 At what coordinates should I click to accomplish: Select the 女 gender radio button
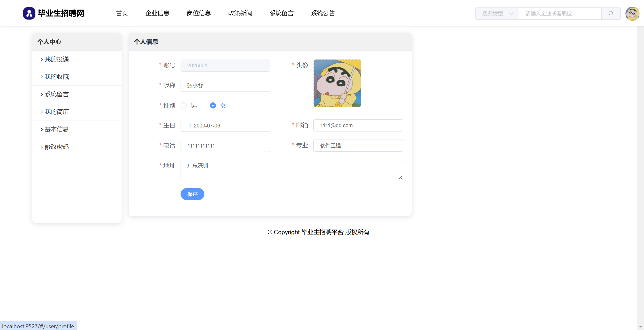coord(213,106)
